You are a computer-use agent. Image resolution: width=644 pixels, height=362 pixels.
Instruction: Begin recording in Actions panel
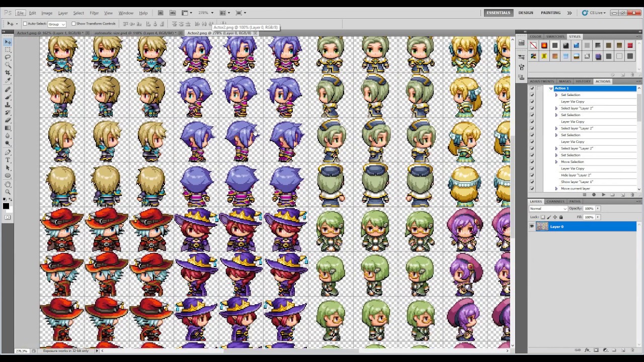pos(594,195)
